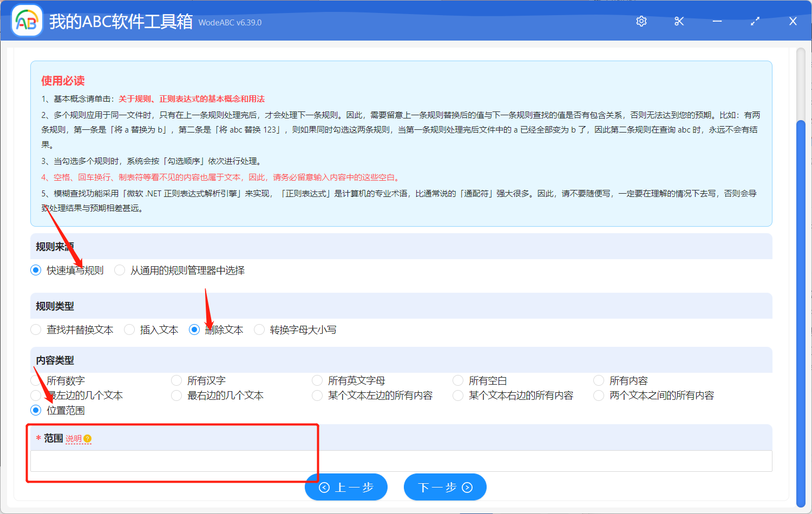The height and width of the screenshot is (514, 812).
Task: Choose 最右边的几个文本 option
Action: point(176,396)
